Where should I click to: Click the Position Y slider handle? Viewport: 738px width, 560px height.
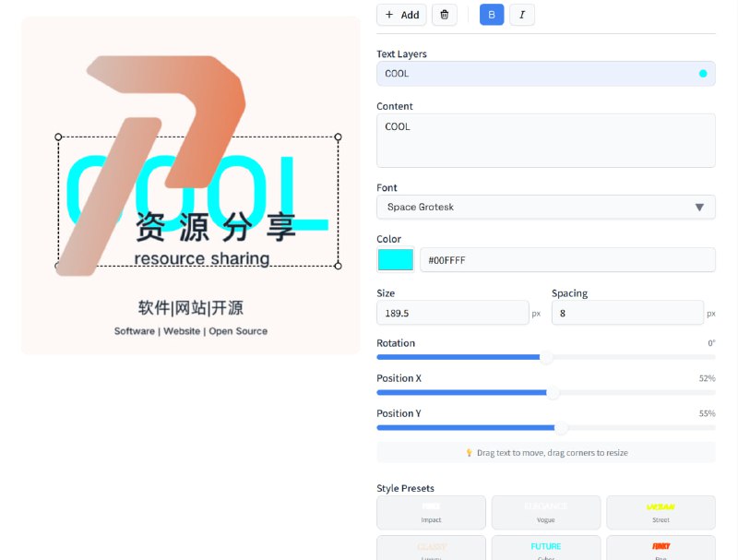[561, 428]
